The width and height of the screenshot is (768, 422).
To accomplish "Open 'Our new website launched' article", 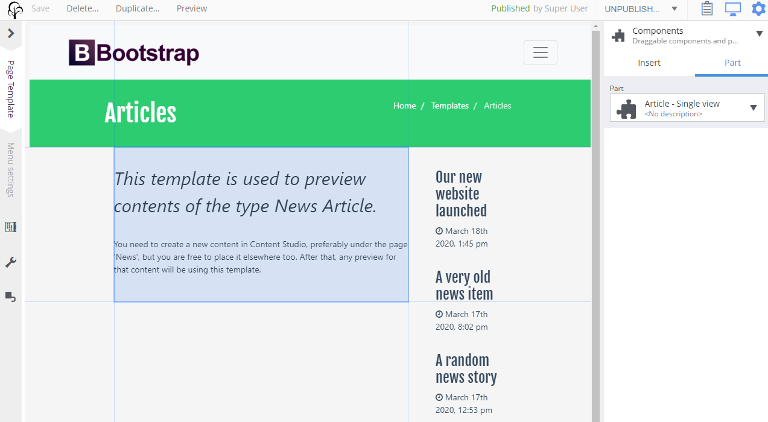I will pyautogui.click(x=461, y=194).
